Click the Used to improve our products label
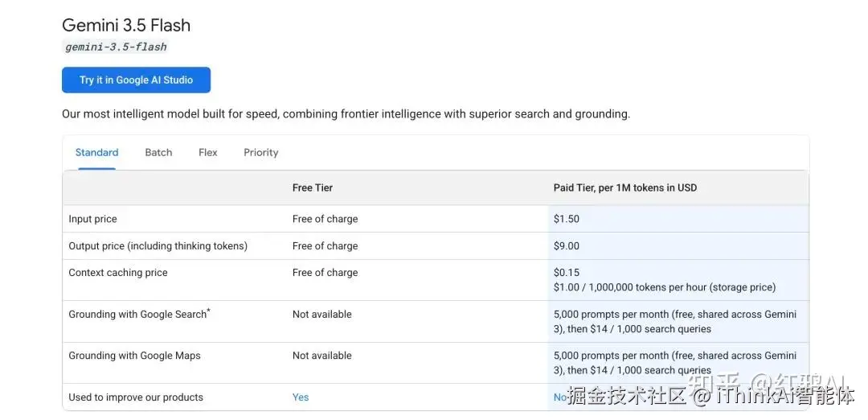The image size is (868, 420). (136, 397)
